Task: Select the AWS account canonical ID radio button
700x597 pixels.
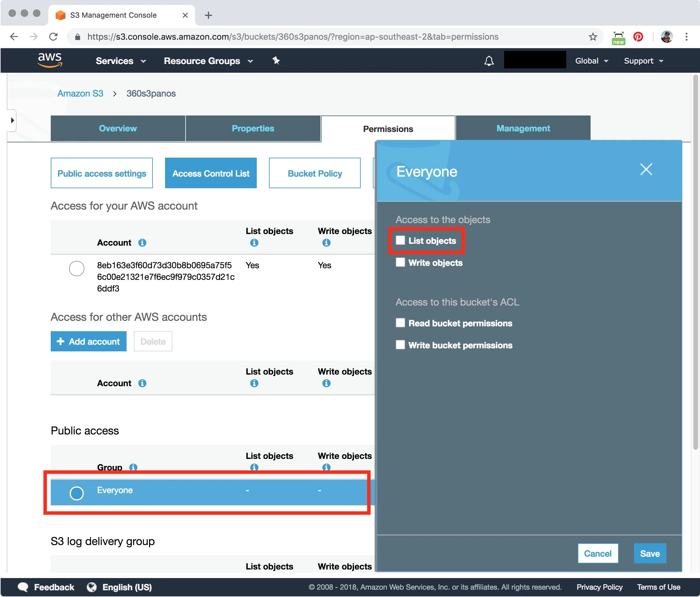Action: (77, 269)
